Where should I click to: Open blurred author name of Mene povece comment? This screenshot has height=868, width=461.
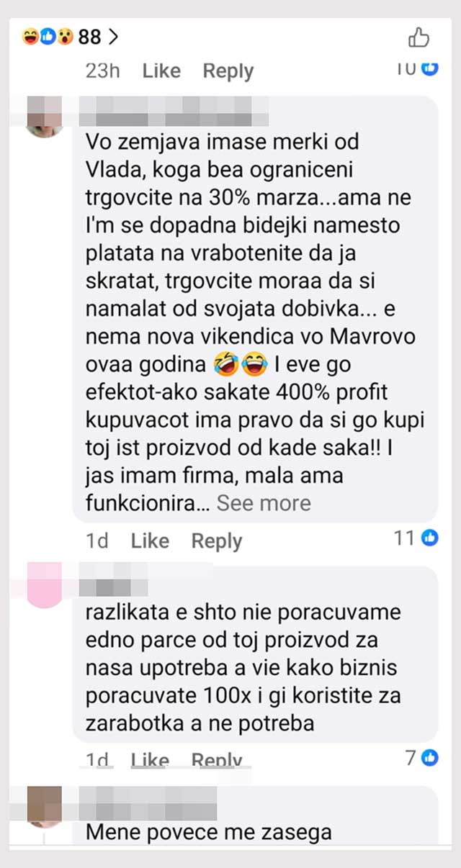(147, 805)
